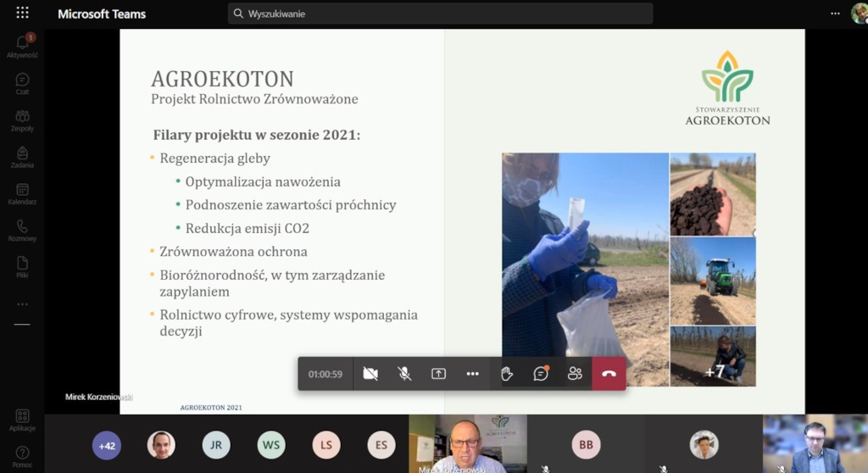Viewport: 868px width, 473px height.
Task: Click the 'Regeneracja gleby' bullet
Action: (214, 159)
